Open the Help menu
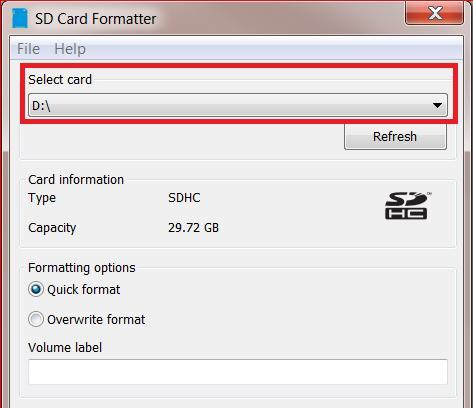The image size is (473, 408). click(x=70, y=49)
